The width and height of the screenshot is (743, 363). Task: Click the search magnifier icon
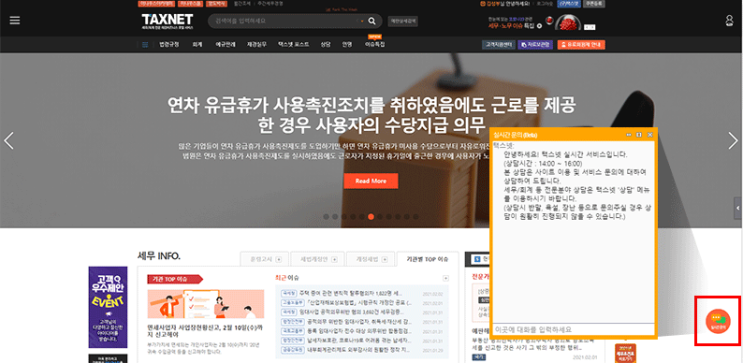372,21
